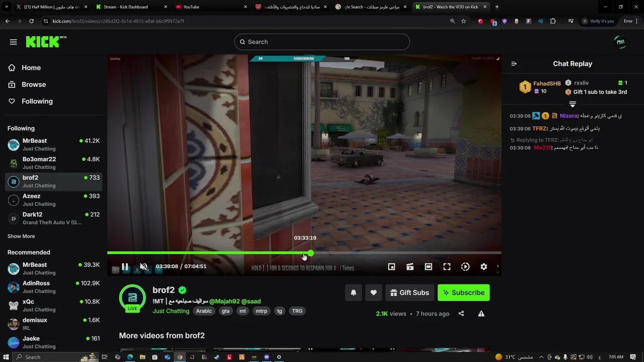Open Just Chatting category link below title
This screenshot has width=644, height=362.
(171, 311)
